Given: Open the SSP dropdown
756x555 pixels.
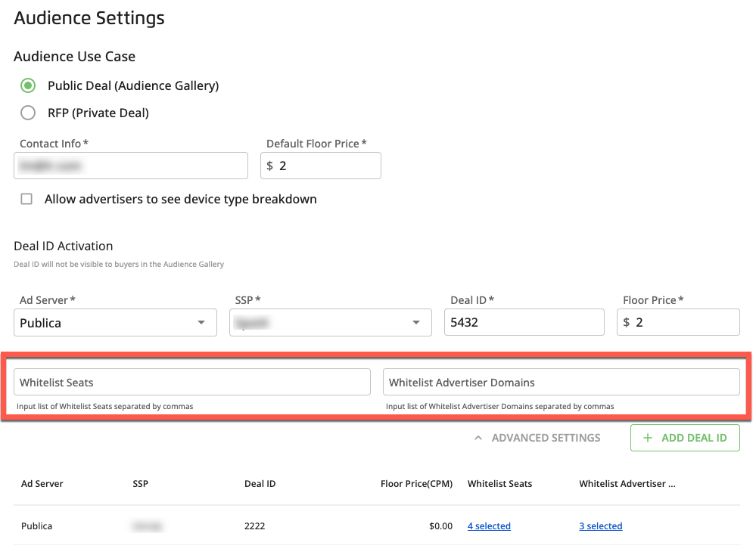Looking at the screenshot, I should pyautogui.click(x=330, y=322).
